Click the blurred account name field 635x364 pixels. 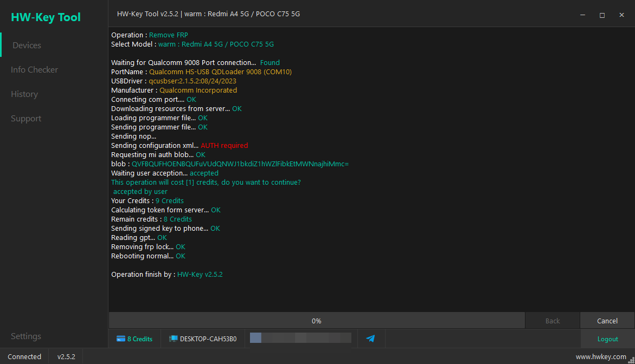300,337
